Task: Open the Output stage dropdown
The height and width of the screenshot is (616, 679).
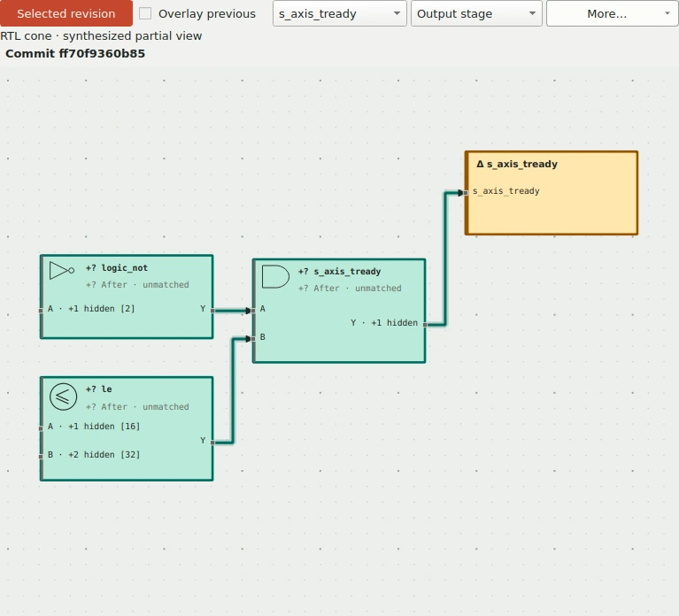Action: click(476, 13)
